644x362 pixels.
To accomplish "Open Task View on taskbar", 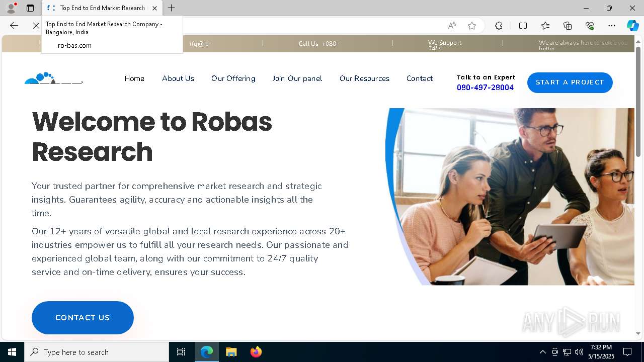I will point(181,352).
